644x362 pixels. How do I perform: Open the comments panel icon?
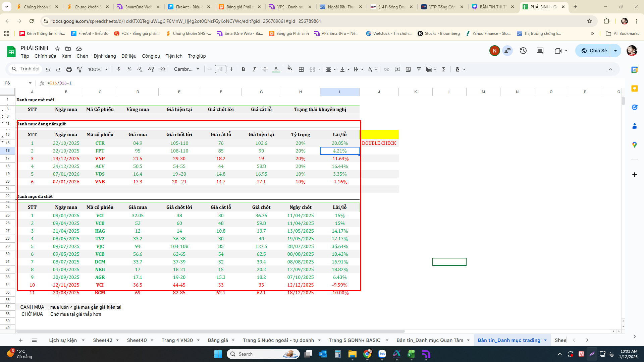coord(540,51)
